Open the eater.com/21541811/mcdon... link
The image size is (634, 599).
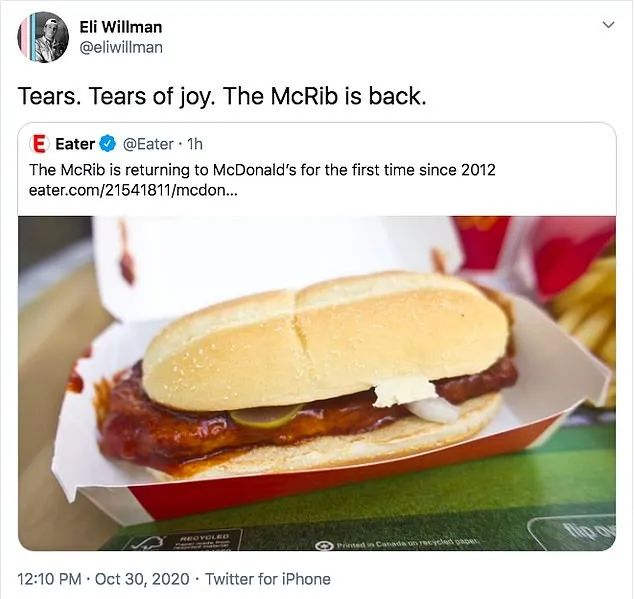(x=133, y=190)
